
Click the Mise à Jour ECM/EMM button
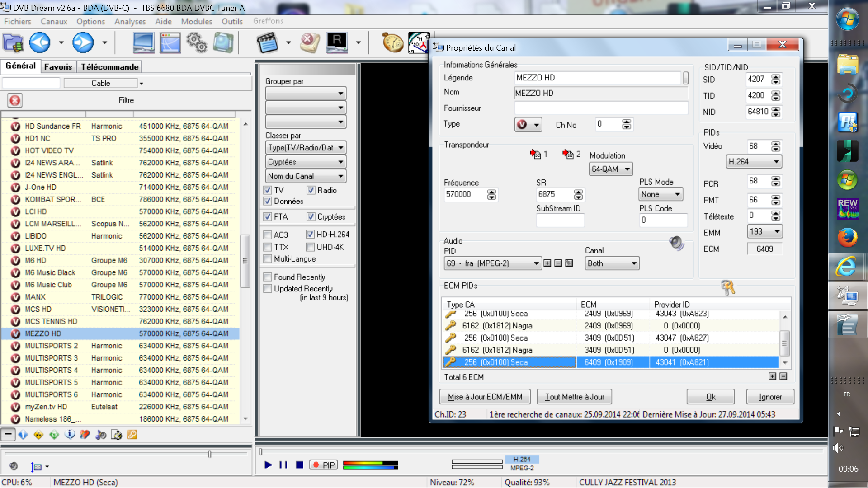(x=485, y=397)
